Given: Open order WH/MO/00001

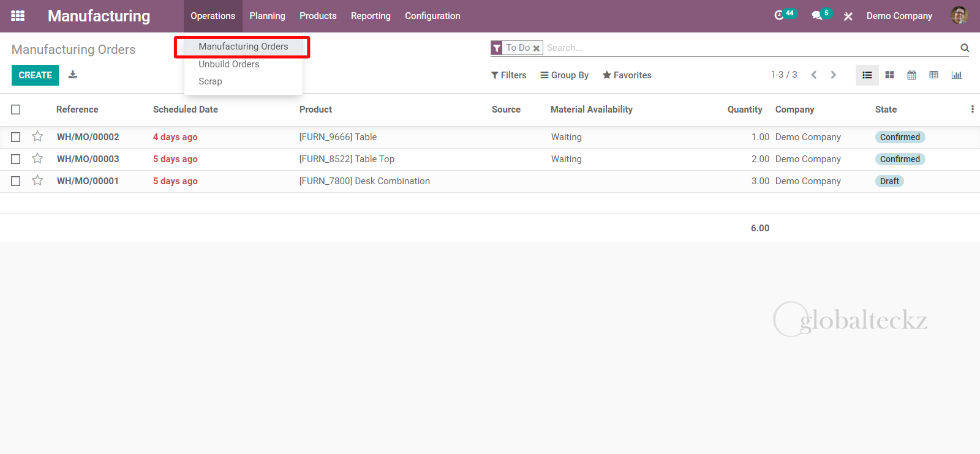Looking at the screenshot, I should click(88, 181).
